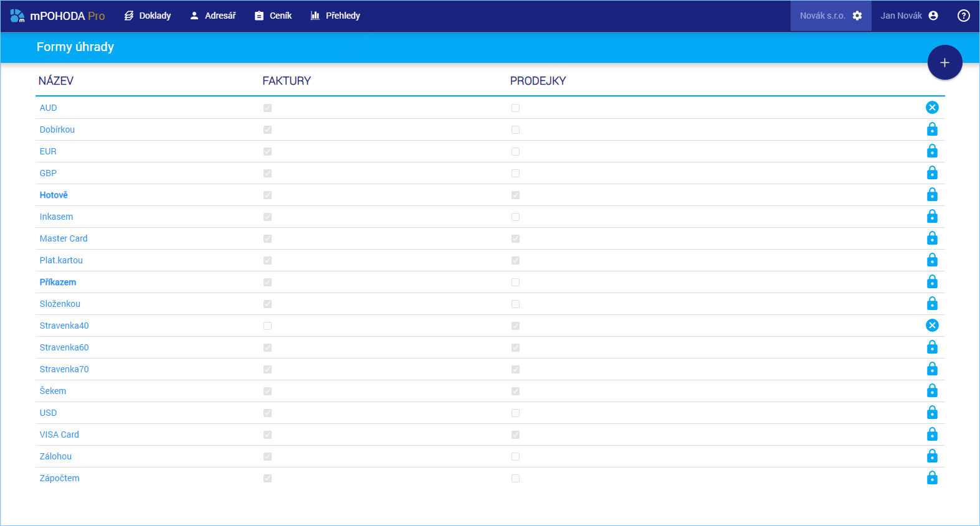Open the Zápočtem payment form

point(60,478)
